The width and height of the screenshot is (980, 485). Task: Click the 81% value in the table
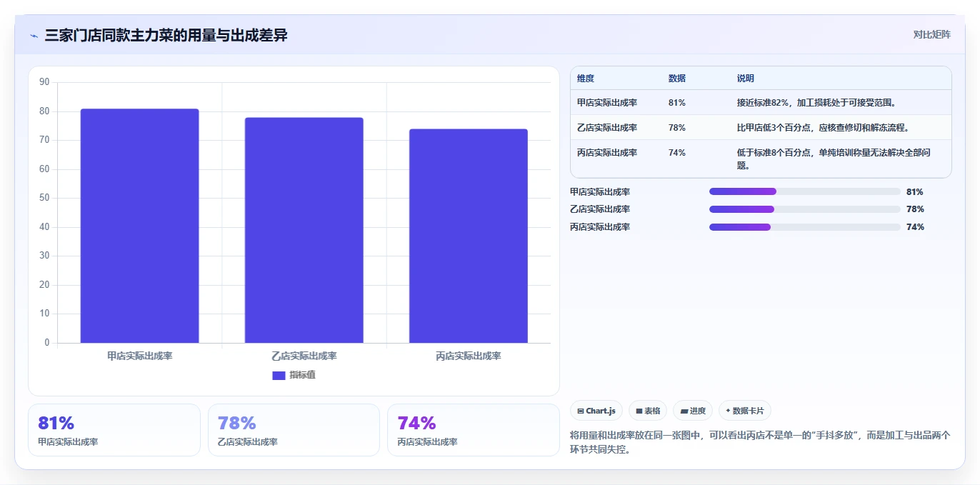point(677,103)
